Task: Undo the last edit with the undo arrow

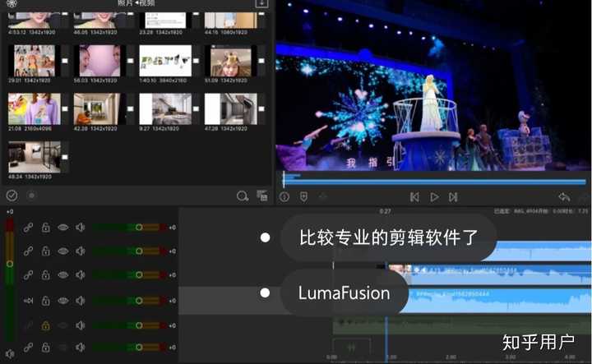Action: point(564,197)
